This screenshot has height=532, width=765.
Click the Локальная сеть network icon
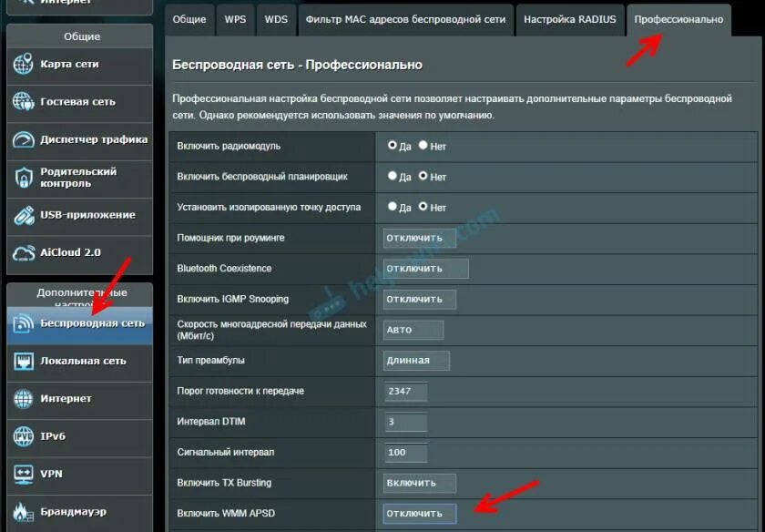(x=23, y=361)
